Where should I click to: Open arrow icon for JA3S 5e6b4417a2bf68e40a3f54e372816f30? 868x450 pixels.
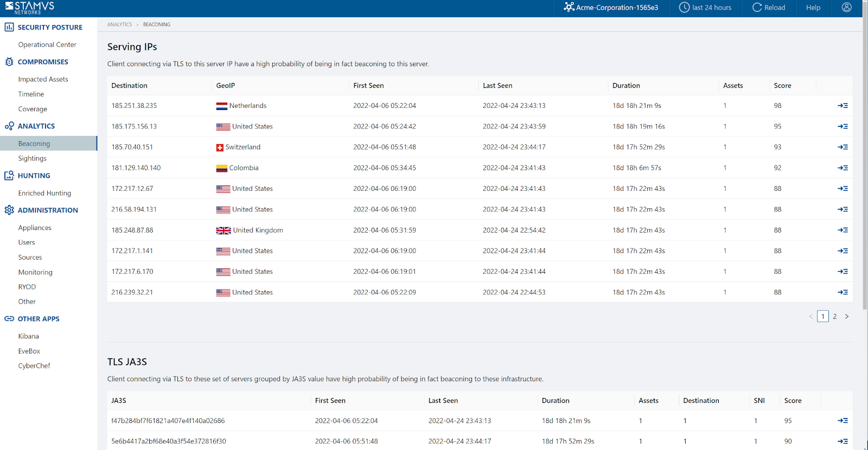843,441
